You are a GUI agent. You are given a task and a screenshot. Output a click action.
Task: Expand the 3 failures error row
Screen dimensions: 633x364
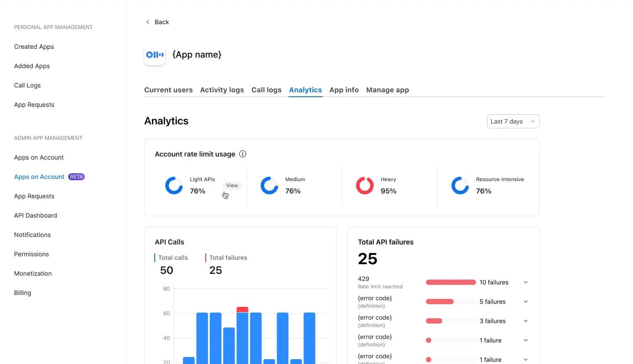point(526,321)
